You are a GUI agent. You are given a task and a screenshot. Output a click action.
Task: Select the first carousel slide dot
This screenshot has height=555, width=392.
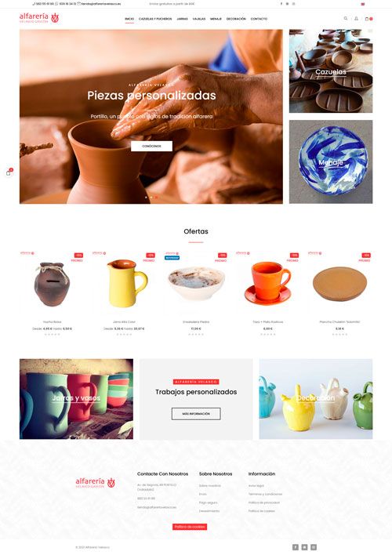coord(146,198)
